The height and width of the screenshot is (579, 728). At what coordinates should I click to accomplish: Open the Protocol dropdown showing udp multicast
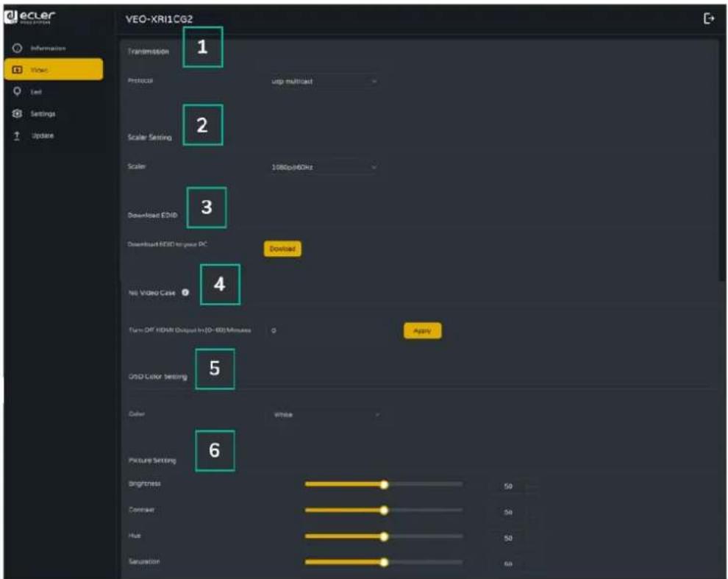[x=324, y=82]
